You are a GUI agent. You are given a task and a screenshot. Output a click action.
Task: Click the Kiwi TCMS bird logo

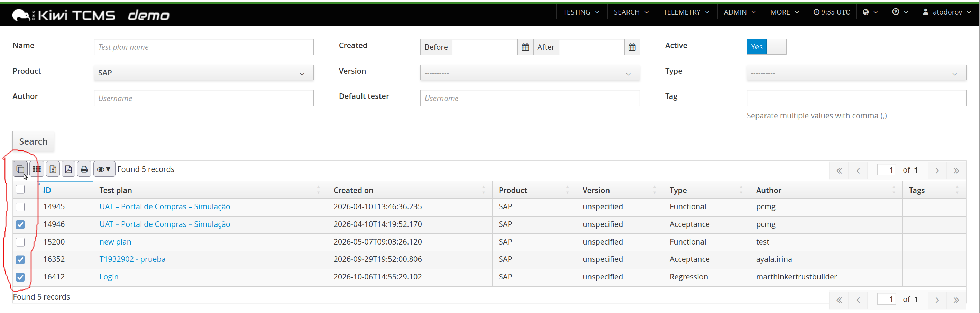(22, 15)
